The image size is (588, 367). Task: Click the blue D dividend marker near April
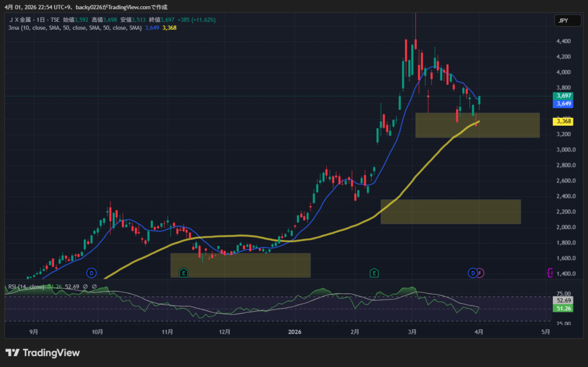pos(473,272)
